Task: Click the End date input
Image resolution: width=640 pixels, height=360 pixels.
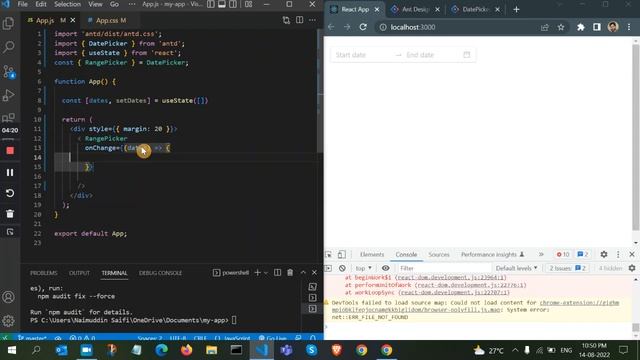Action: (x=432, y=55)
